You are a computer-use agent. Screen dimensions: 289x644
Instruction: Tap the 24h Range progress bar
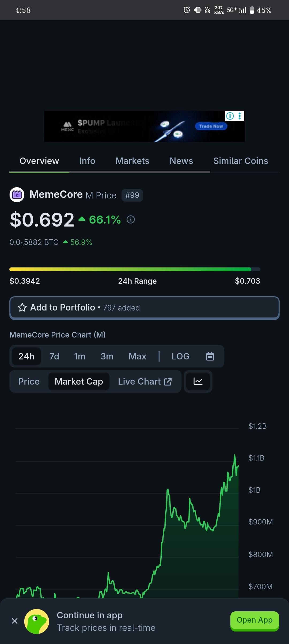coord(135,269)
